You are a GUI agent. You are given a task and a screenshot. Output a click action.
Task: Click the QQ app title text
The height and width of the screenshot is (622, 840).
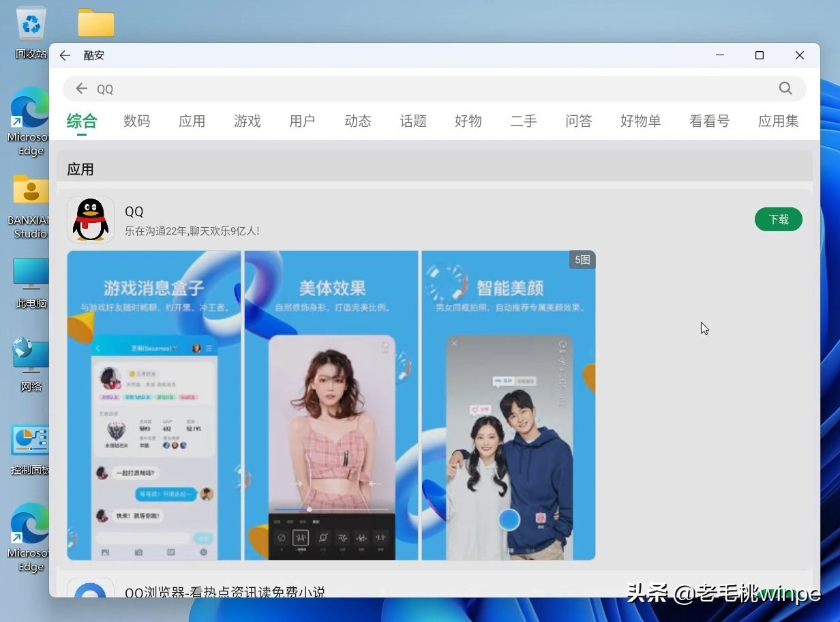[x=134, y=212]
